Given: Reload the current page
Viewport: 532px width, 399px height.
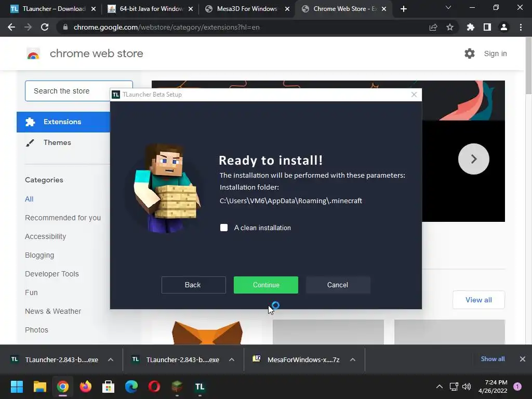Looking at the screenshot, I should [x=45, y=27].
